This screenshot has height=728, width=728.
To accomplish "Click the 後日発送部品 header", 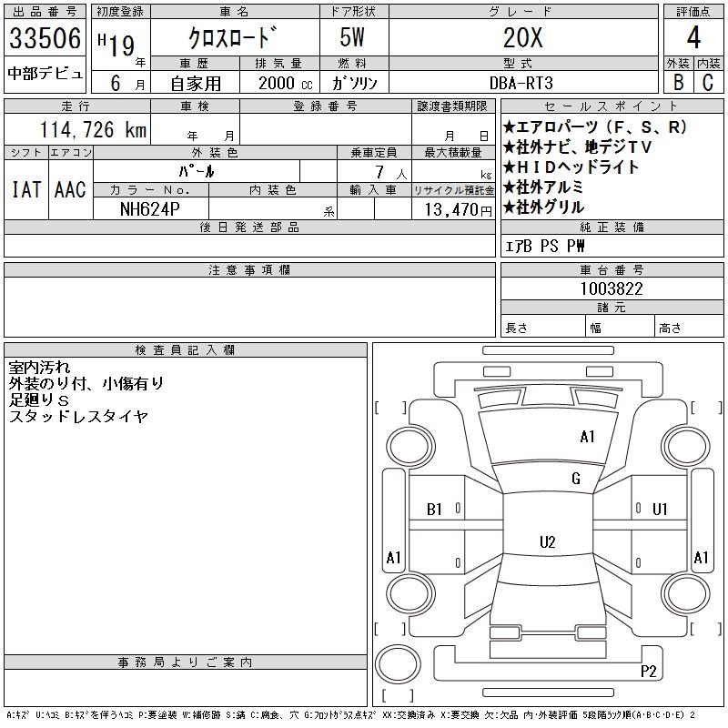I will (249, 227).
